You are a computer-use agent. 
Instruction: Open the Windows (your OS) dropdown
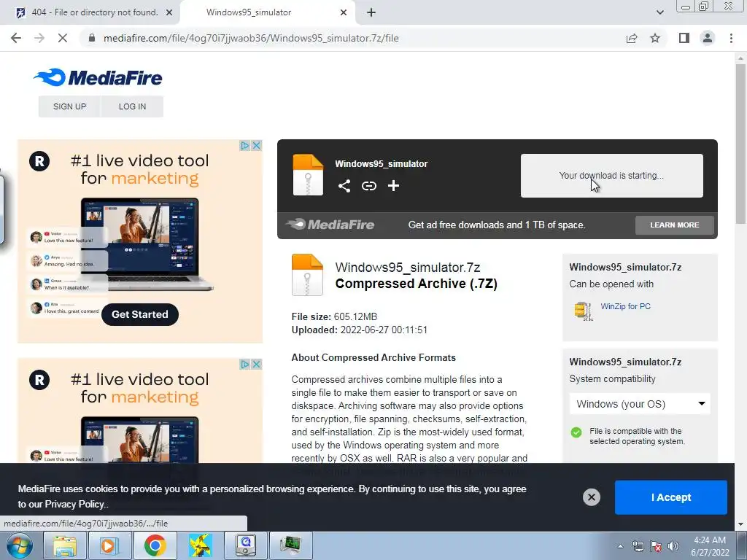[x=640, y=404]
